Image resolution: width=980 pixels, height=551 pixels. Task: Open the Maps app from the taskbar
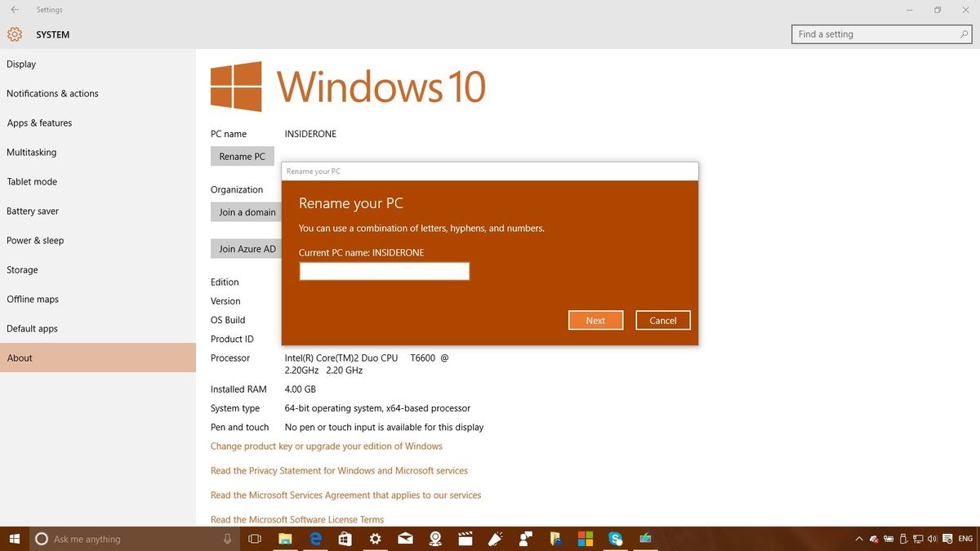point(435,539)
